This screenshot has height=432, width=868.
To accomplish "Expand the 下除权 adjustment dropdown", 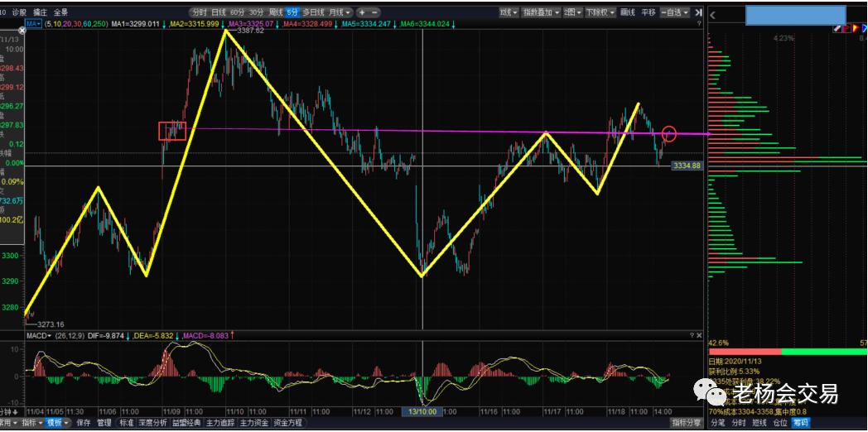I will tap(600, 12).
